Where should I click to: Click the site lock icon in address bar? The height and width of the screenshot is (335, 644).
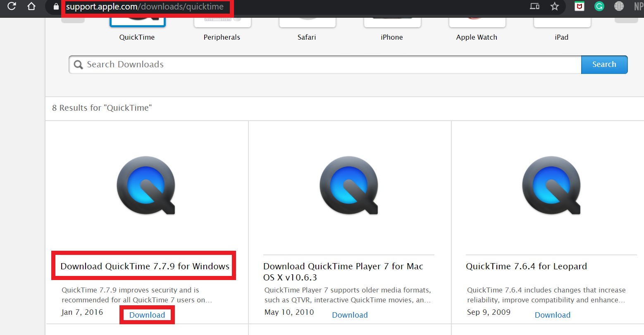point(56,7)
